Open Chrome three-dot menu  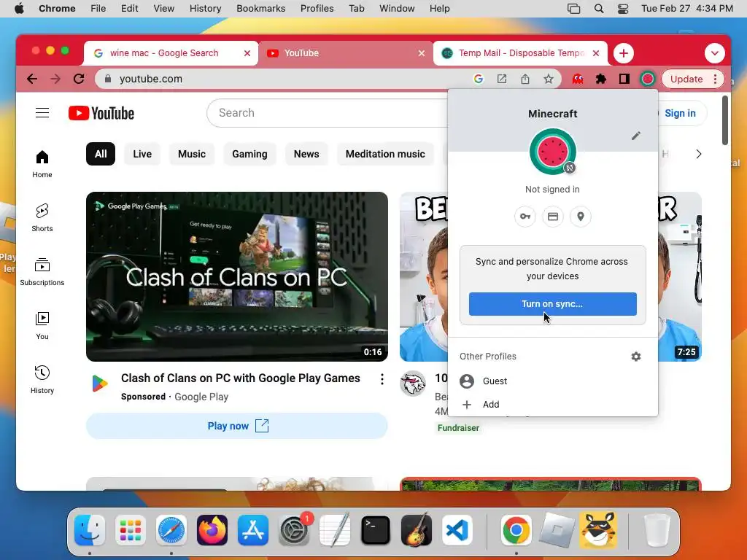[x=715, y=79]
